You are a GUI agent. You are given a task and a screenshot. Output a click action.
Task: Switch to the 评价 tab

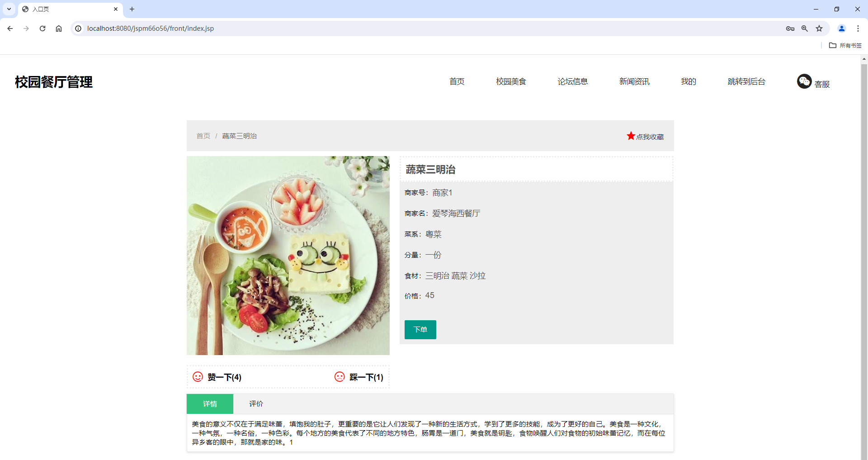(x=256, y=403)
